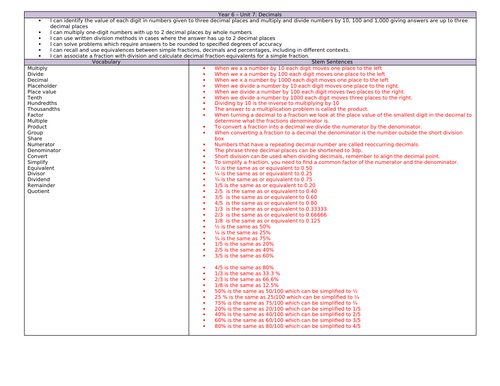This screenshot has width=500, height=386.
Task: Click the vocabulary word 'Convert'
Action: (37, 156)
